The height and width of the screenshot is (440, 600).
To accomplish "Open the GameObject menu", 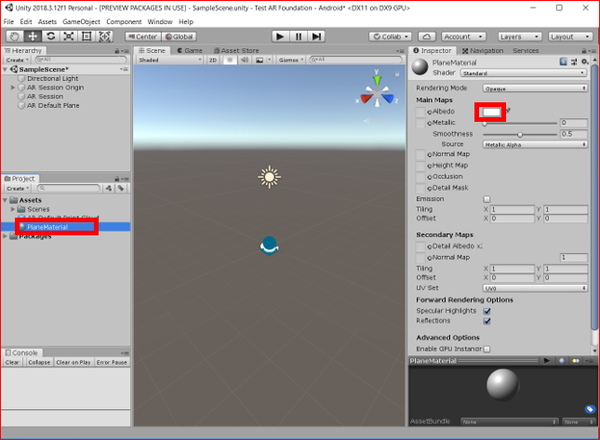I will pos(81,22).
